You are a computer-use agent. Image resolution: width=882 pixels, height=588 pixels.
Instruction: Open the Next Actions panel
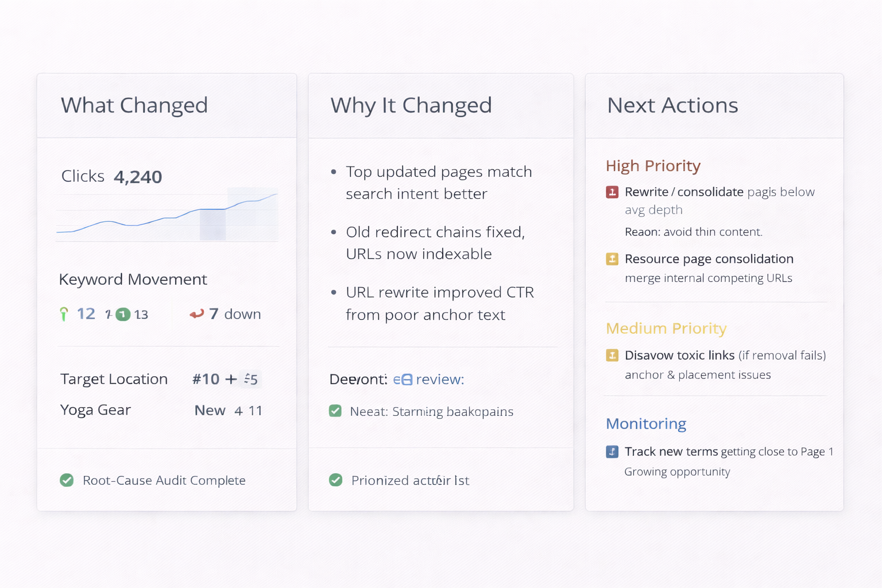tap(672, 105)
